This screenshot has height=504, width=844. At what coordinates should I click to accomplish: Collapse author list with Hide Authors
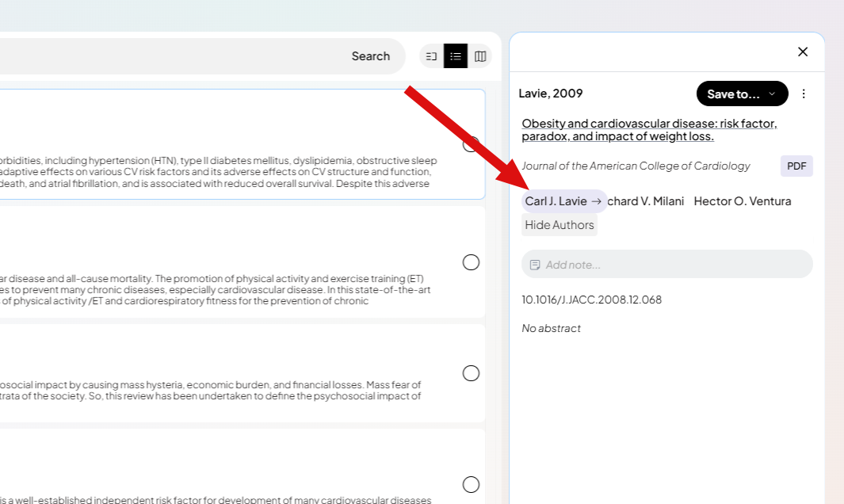point(559,225)
